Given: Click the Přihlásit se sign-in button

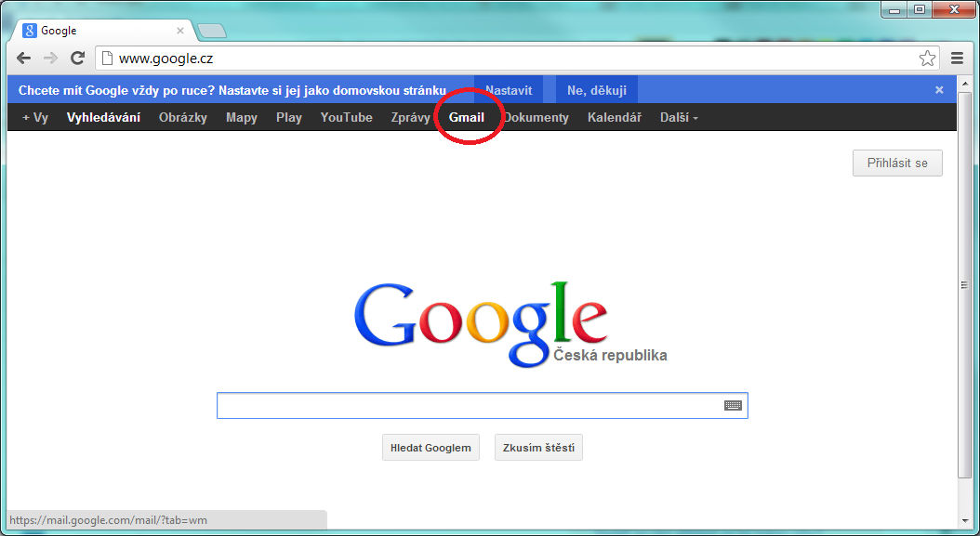Looking at the screenshot, I should [897, 163].
